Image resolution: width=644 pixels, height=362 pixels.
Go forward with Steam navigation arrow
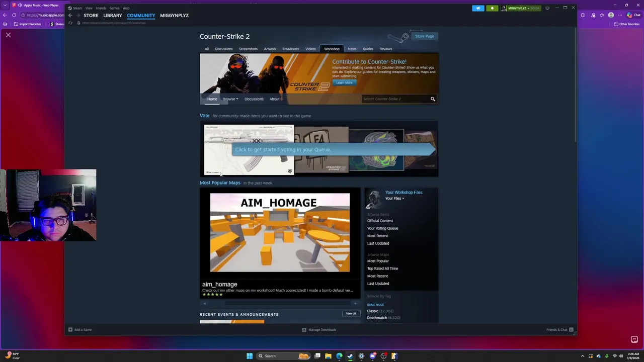[x=78, y=16]
